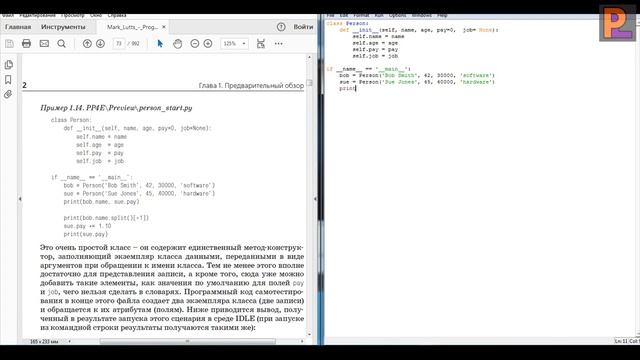
Task: Click 'self.job = job' line in IDLE
Action: 375,56
